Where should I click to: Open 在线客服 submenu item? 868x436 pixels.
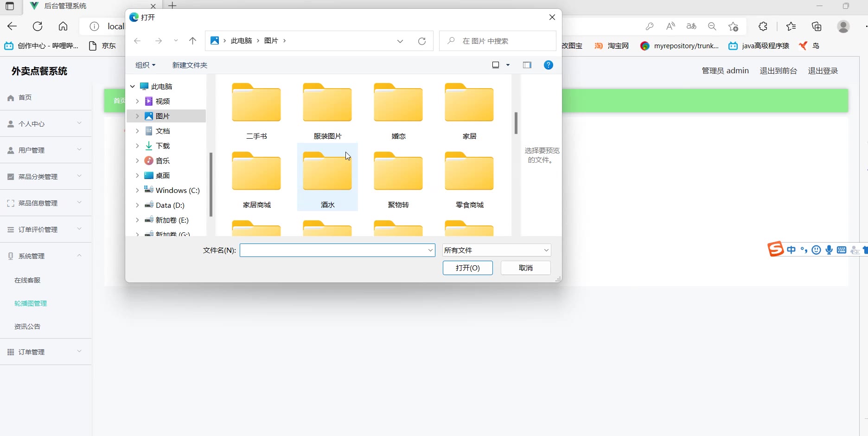pyautogui.click(x=27, y=280)
